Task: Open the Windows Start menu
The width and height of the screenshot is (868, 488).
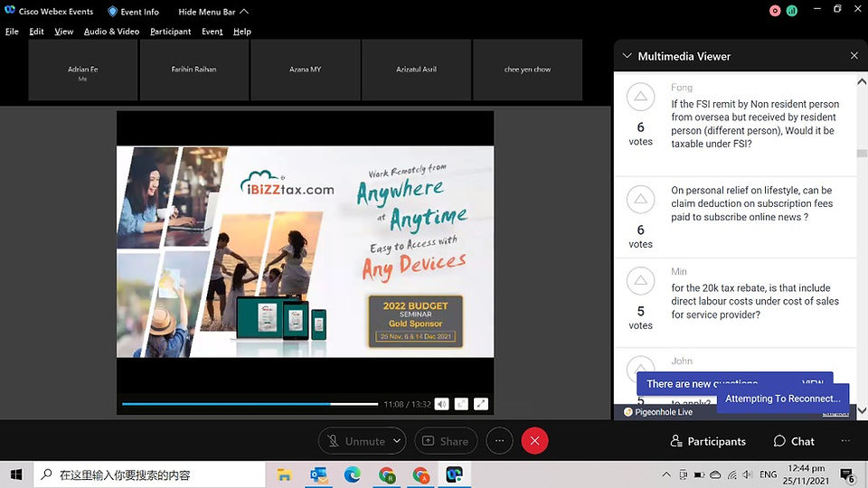Action: pos(16,474)
